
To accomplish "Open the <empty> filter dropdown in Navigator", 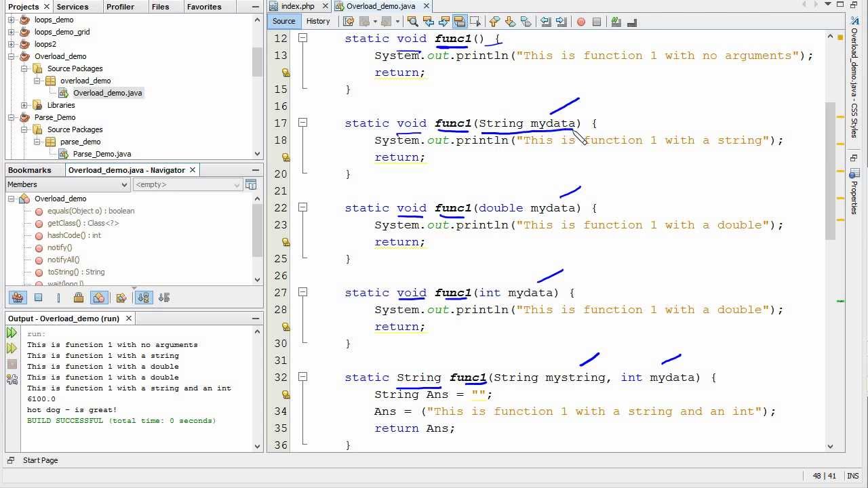I will 187,184.
